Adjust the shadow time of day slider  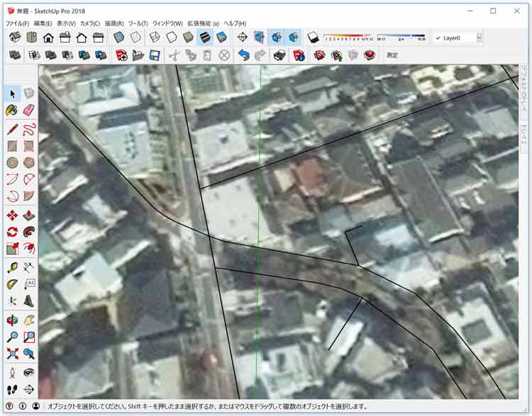click(401, 37)
